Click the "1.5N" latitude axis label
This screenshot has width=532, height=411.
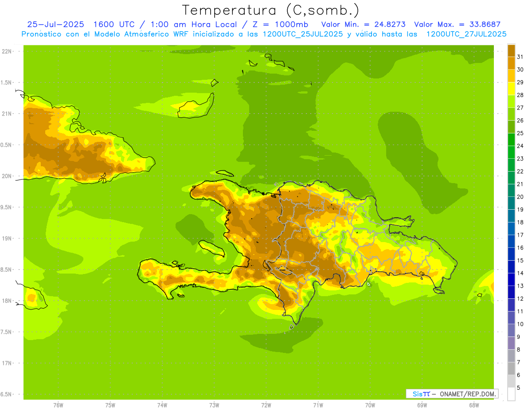(x=6, y=82)
